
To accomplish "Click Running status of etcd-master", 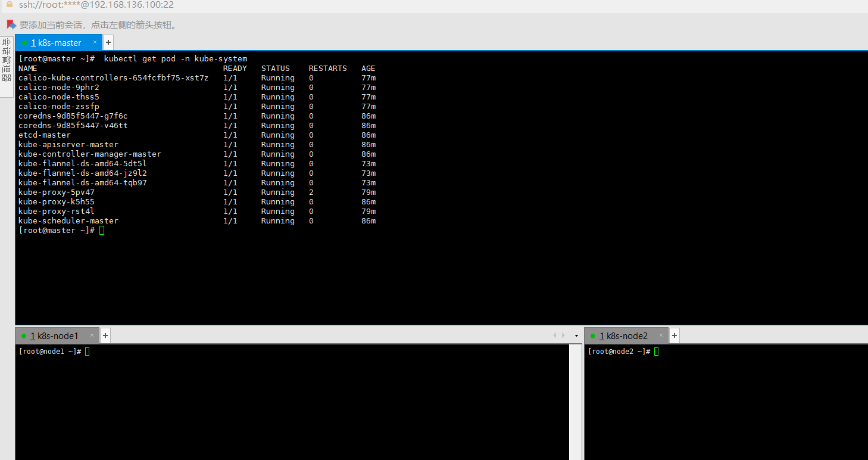I will [x=278, y=135].
